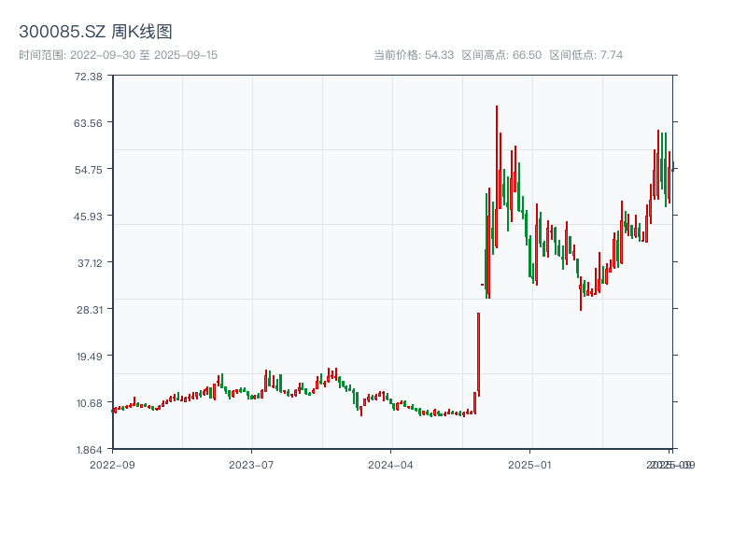
Task: Click the tallest red candle at the 66.50 peak
Action: [497, 176]
